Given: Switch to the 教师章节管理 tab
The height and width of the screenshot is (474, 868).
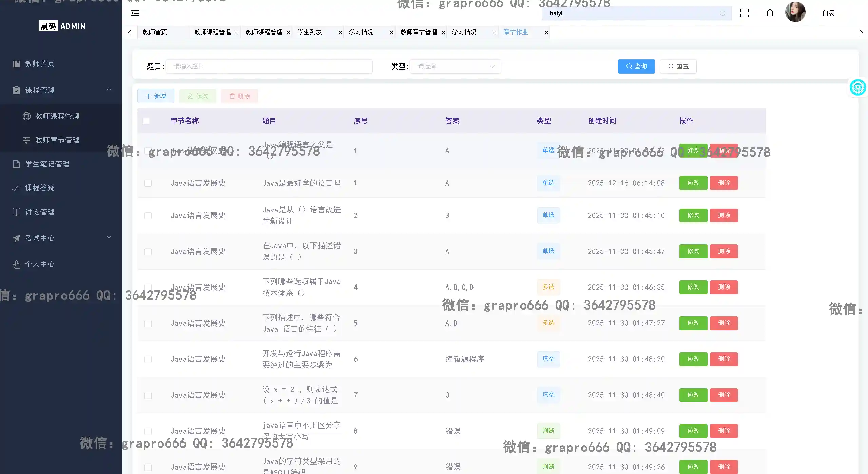Looking at the screenshot, I should (x=419, y=32).
